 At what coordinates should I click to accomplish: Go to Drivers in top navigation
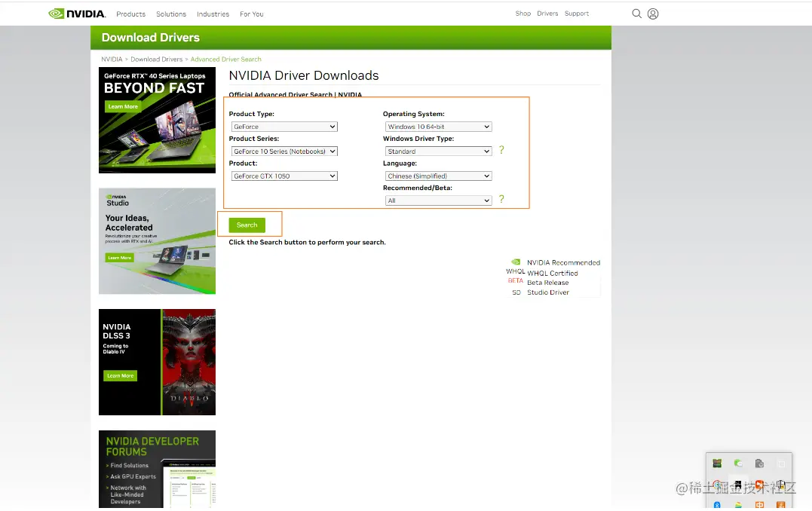click(547, 14)
